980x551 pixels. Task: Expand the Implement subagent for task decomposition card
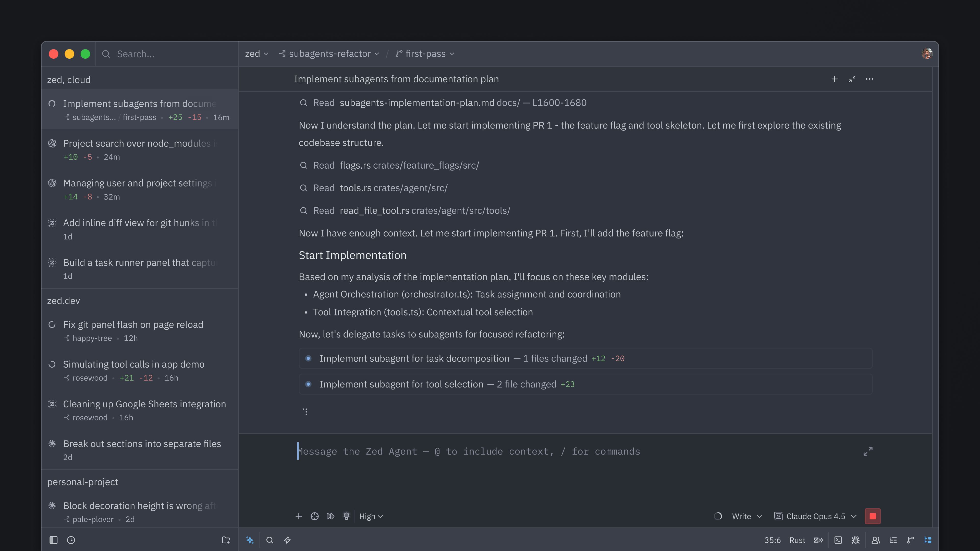pyautogui.click(x=585, y=358)
